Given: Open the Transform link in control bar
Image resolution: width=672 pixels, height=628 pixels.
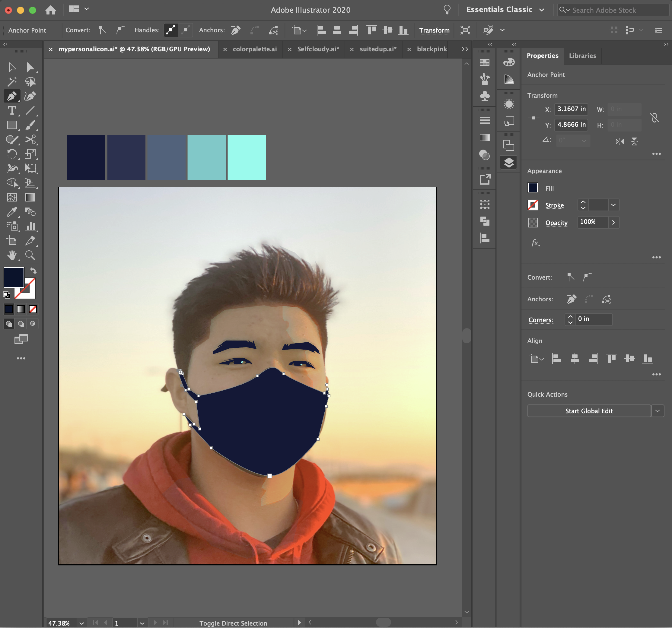Looking at the screenshot, I should pyautogui.click(x=434, y=30).
